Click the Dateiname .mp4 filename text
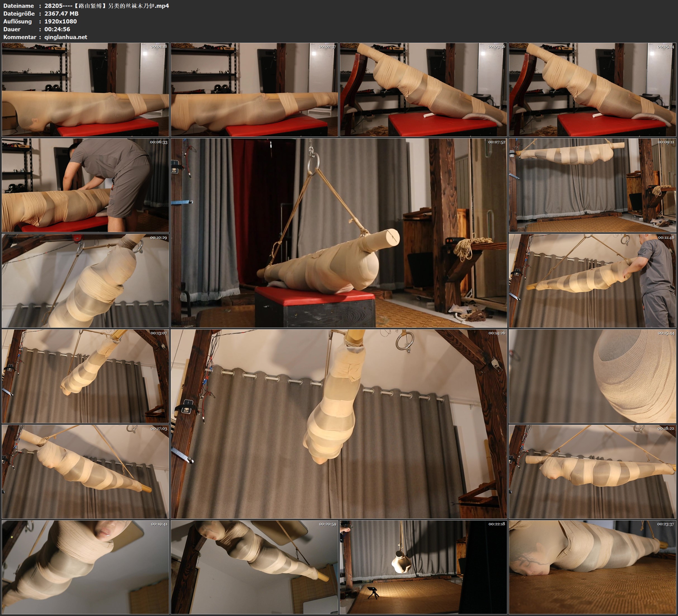Viewport: 678px width, 616px height. click(107, 6)
